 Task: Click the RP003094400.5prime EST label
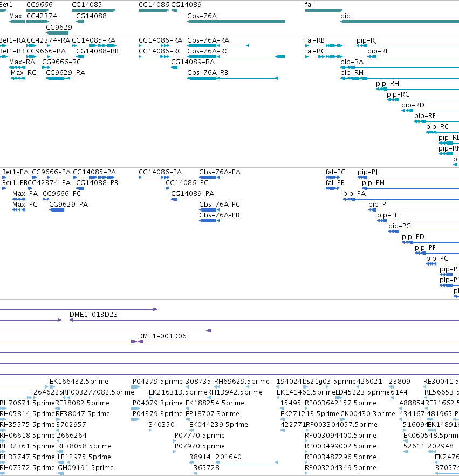point(341,436)
